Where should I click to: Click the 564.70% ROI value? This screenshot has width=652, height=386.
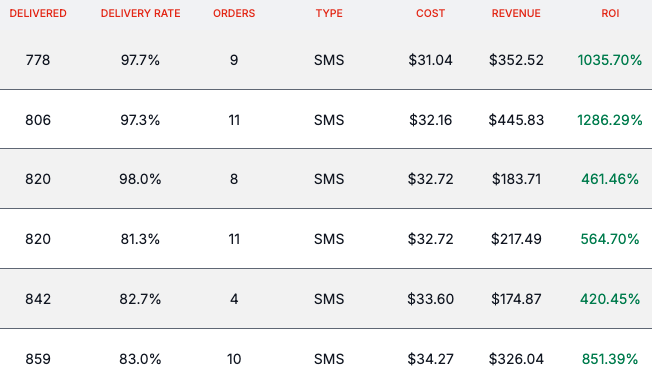pos(610,239)
